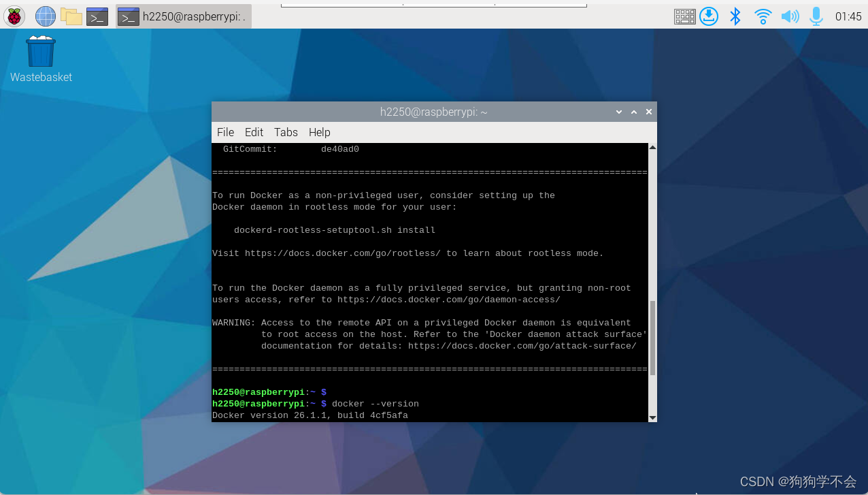Screen dimensions: 868x495
Task: Open the terminal Tabs menu
Action: pyautogui.click(x=286, y=132)
